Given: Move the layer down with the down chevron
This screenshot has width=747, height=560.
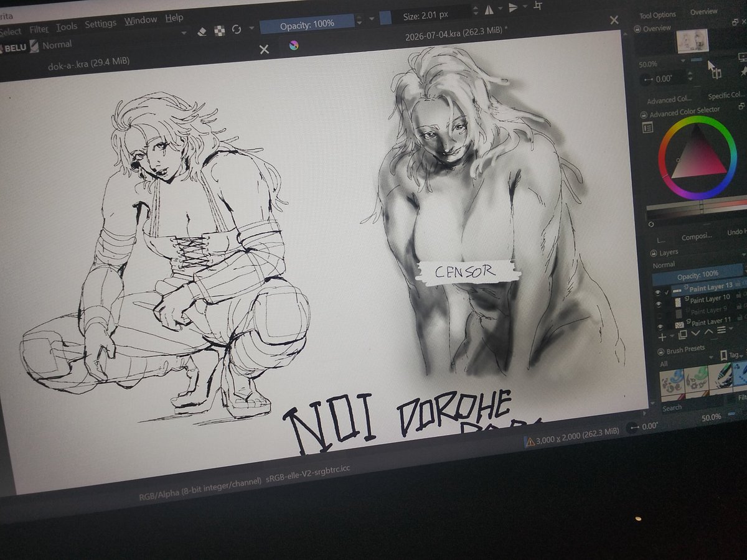Looking at the screenshot, I should click(x=695, y=333).
